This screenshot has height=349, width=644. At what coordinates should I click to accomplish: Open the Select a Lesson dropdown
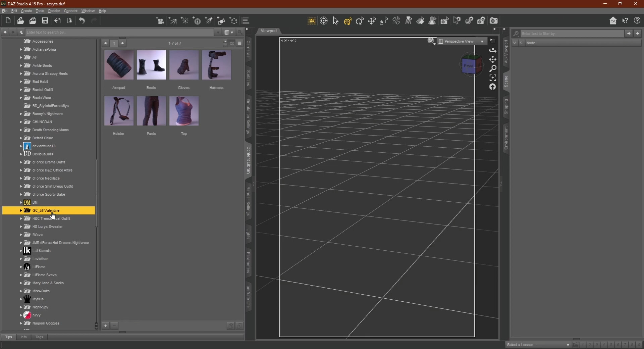pyautogui.click(x=538, y=345)
